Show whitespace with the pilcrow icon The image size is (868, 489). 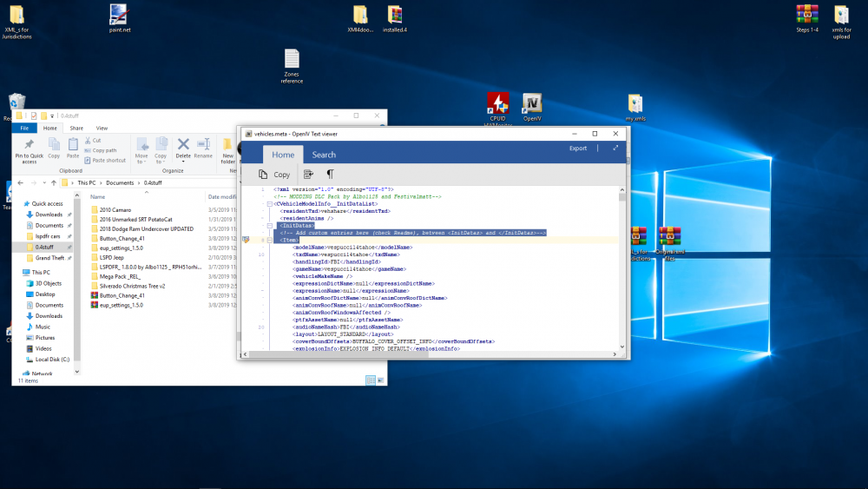coord(330,175)
